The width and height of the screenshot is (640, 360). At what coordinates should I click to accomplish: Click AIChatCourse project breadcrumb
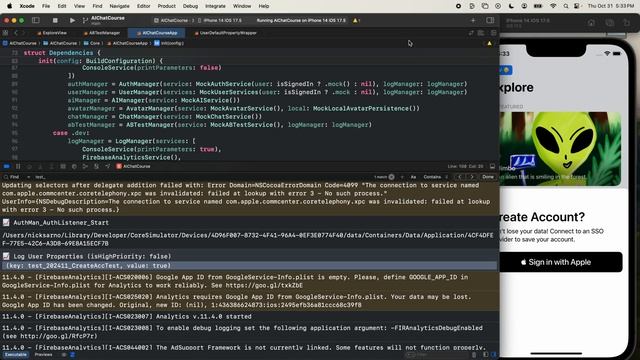pos(20,43)
